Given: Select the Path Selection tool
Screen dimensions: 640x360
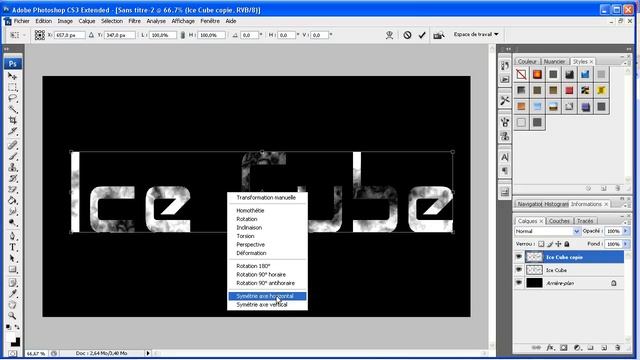Looking at the screenshot, I should pos(13,258).
